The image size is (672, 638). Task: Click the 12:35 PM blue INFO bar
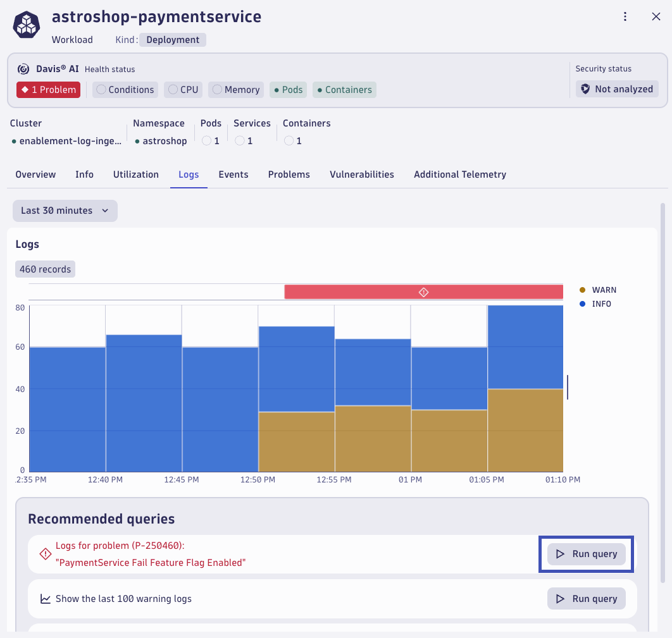pos(67,409)
